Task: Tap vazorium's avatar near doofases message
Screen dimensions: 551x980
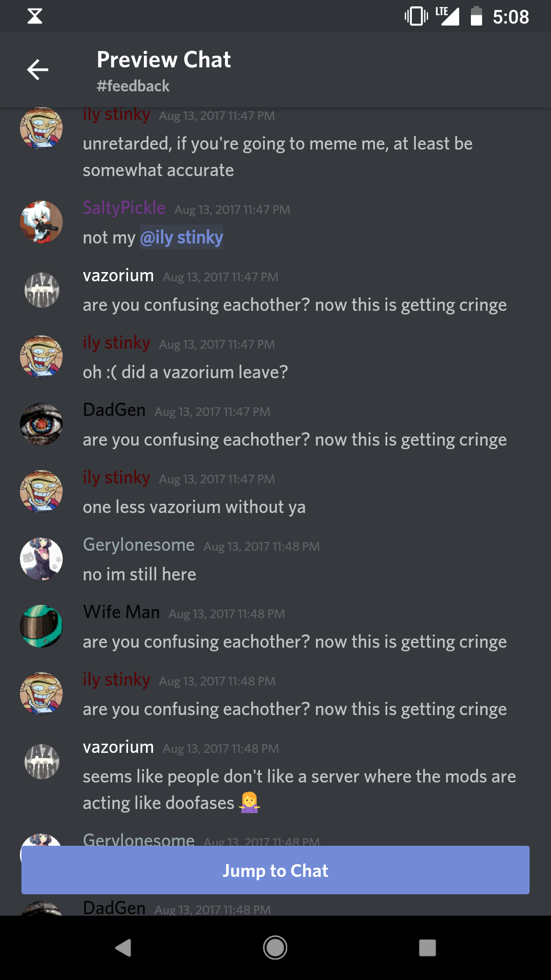Action: 41,761
